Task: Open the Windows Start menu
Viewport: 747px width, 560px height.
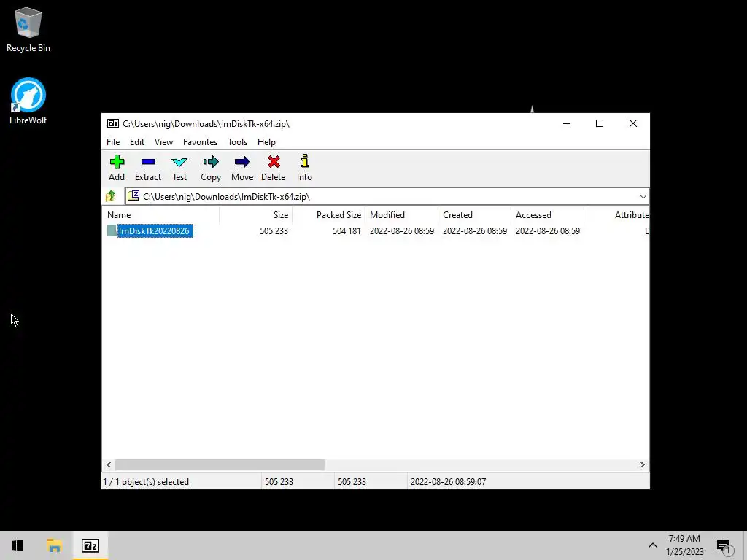Action: click(x=18, y=545)
